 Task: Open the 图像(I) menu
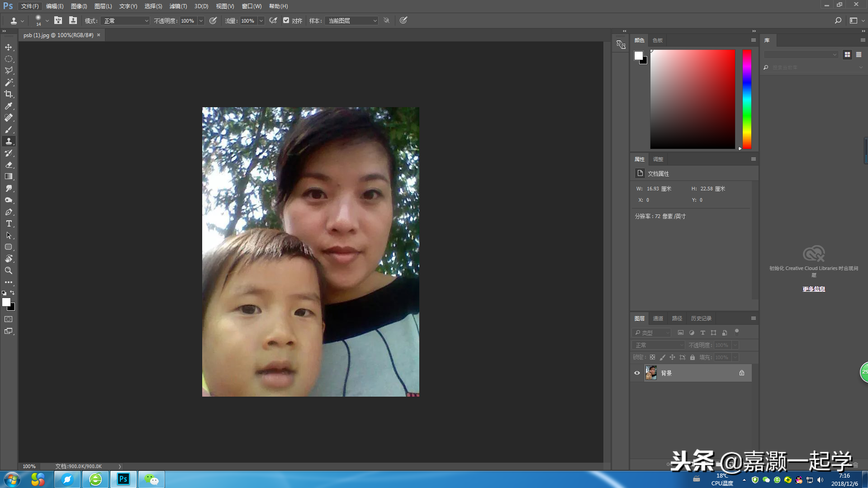(79, 6)
